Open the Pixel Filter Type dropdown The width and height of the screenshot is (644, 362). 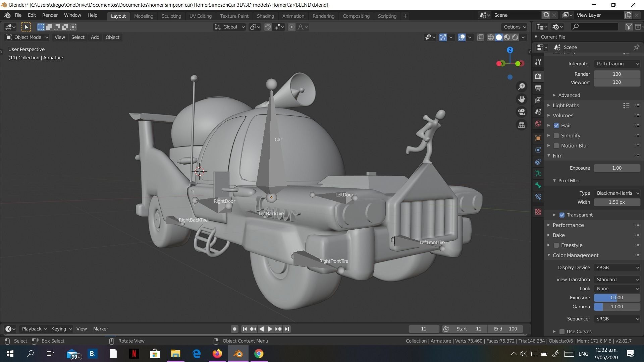pyautogui.click(x=617, y=193)
